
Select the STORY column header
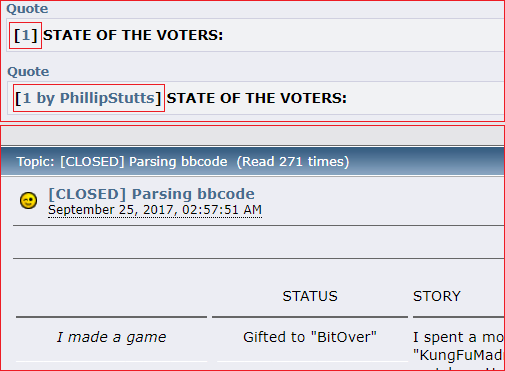(437, 296)
